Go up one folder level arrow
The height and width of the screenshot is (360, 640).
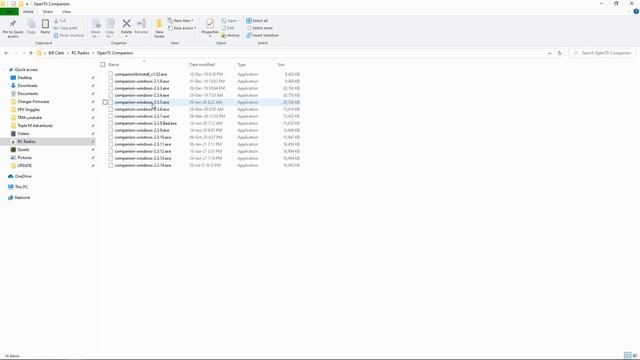tap(31, 53)
